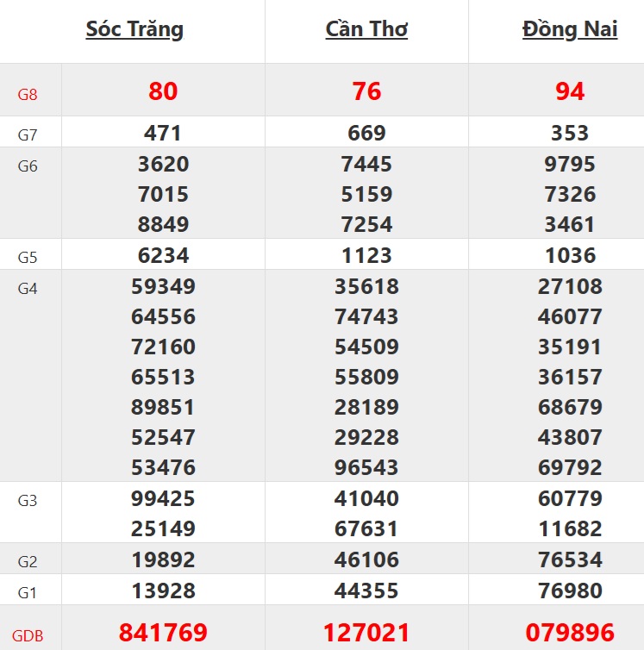Viewport: 644px width, 650px height.
Task: Open the Cần Thơ province link
Action: pos(366,29)
